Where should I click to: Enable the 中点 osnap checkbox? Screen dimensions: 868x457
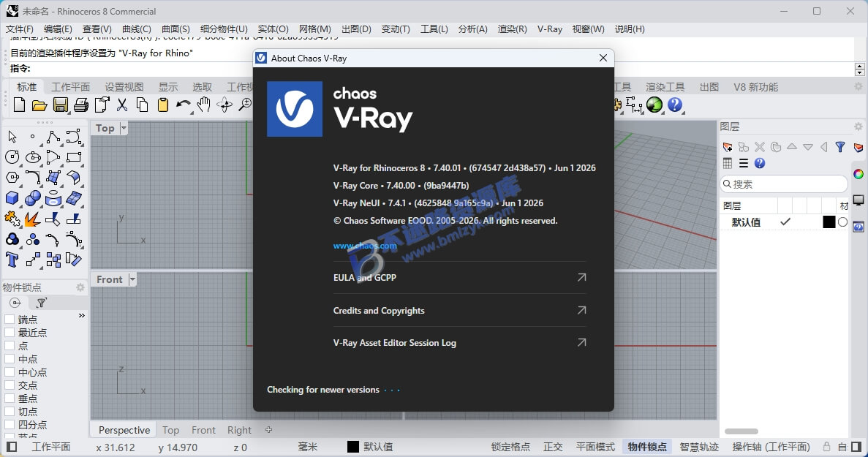tap(10, 358)
